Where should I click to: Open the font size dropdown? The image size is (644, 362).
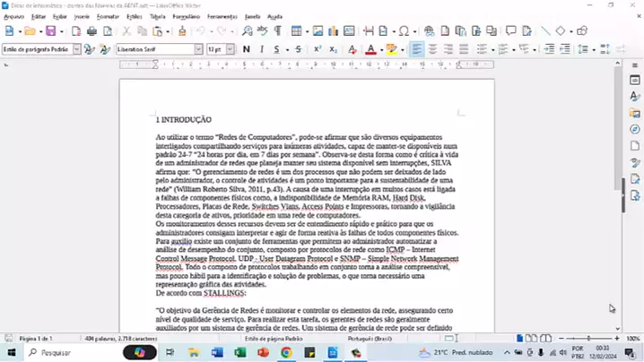click(230, 49)
